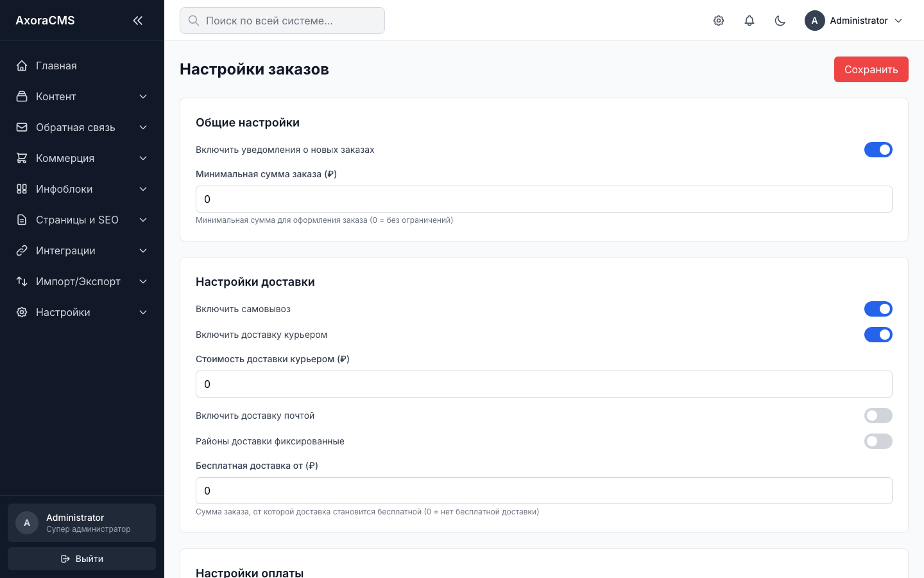Click the search magnifier icon
The image size is (924, 578).
pos(194,21)
